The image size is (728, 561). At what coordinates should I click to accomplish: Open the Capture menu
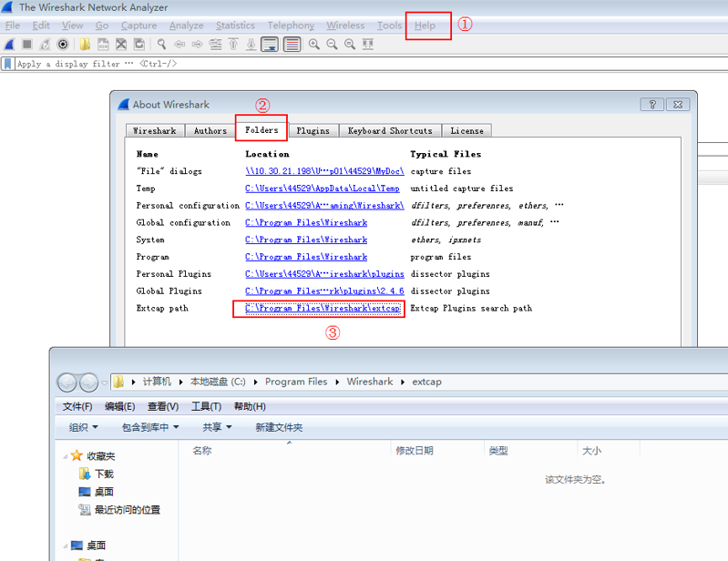pos(138,25)
